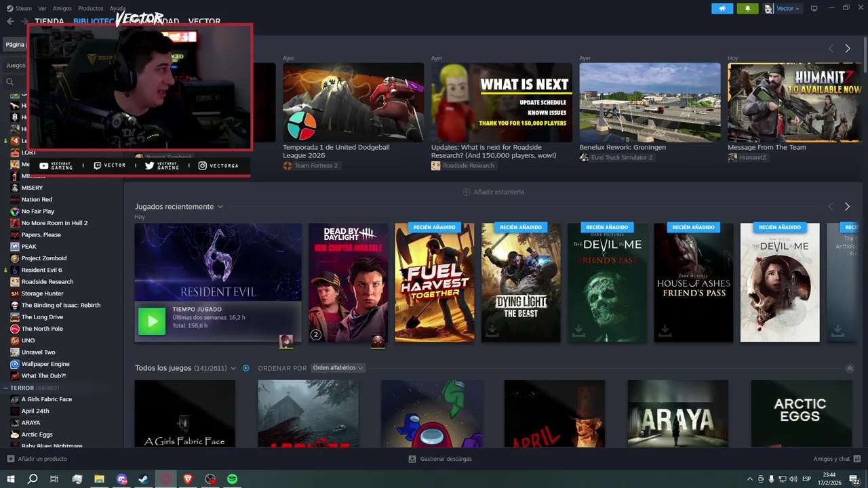The image size is (868, 488).
Task: Open Spotify from the taskbar
Action: pos(233,479)
